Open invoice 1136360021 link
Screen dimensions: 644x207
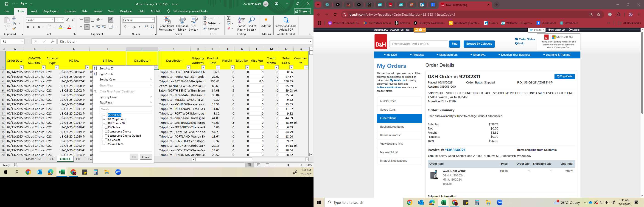(455, 150)
